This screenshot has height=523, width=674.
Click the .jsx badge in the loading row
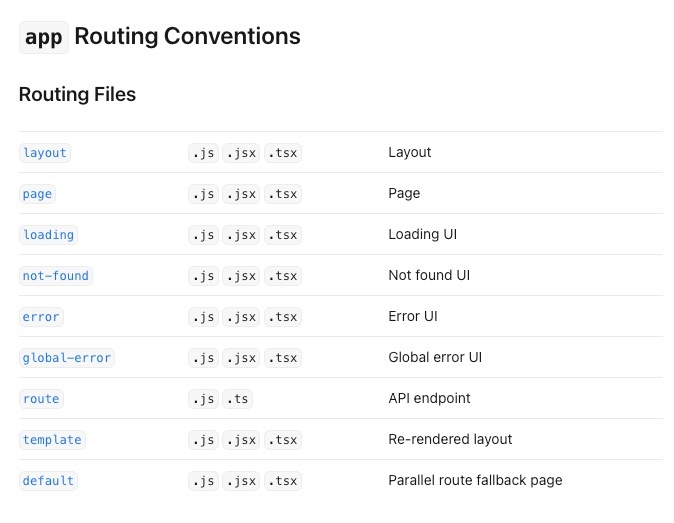[x=241, y=235]
